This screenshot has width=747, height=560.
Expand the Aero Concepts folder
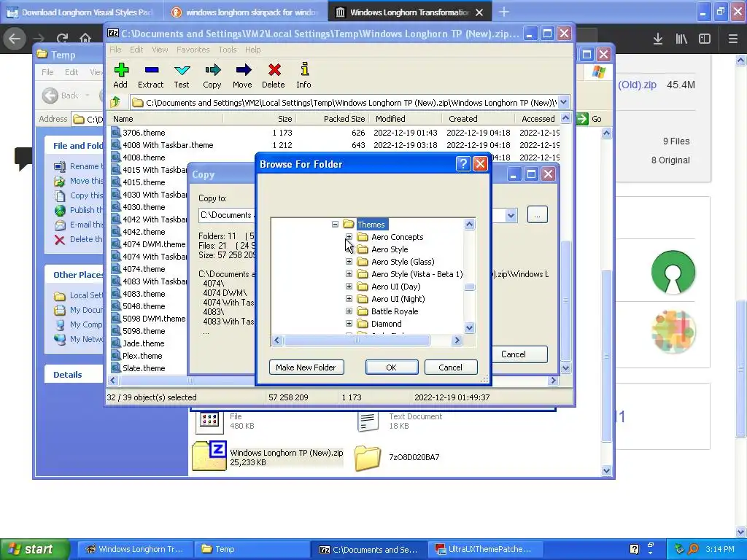click(349, 237)
